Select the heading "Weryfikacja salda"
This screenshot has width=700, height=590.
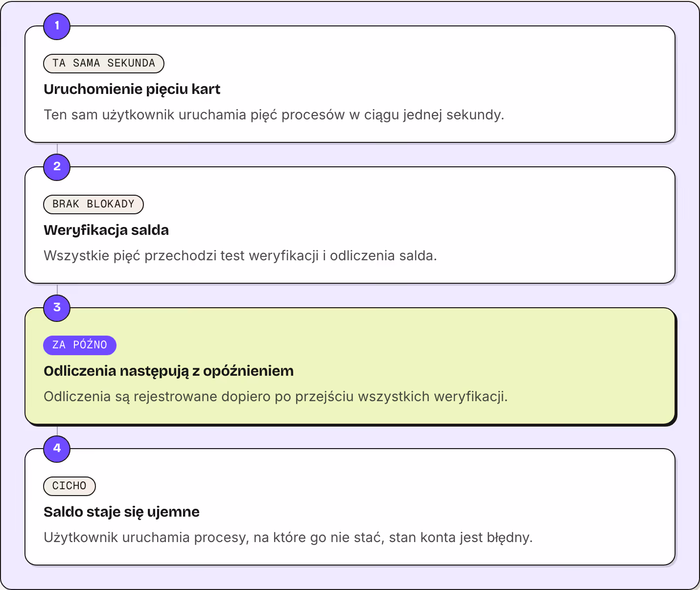point(106,230)
